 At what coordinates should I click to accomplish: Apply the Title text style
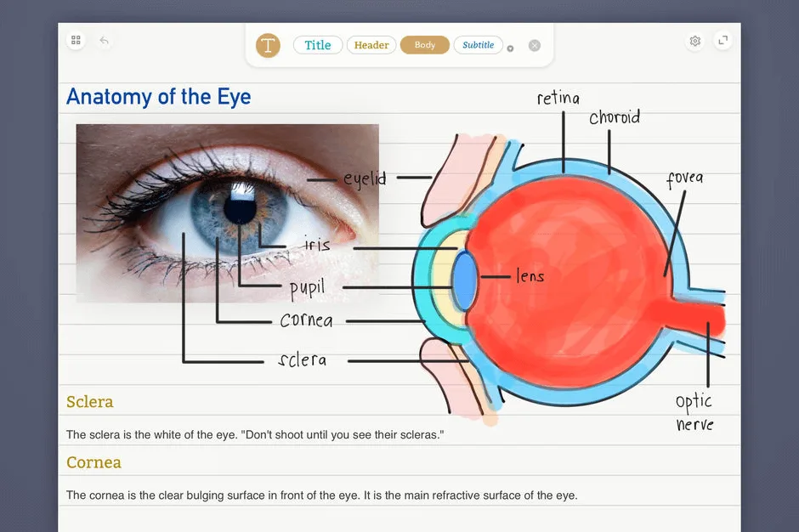tap(318, 45)
